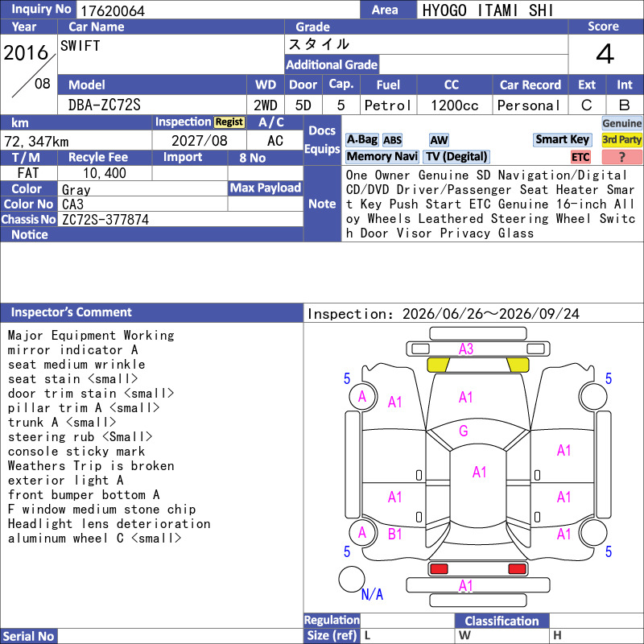
Task: Click comment 'F window medium stone chip'
Action: 101,510
